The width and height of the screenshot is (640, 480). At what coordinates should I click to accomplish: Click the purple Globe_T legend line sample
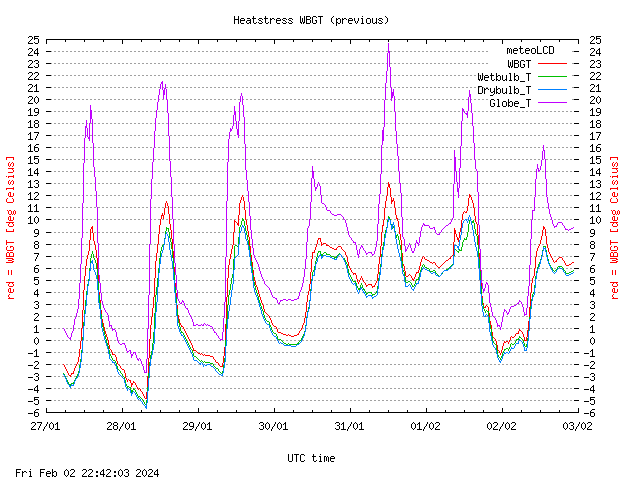tap(552, 102)
